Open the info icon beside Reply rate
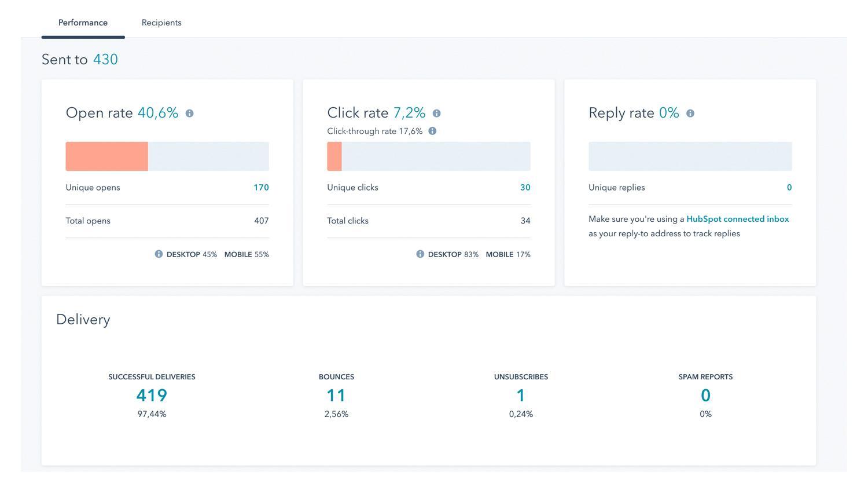 pos(690,114)
